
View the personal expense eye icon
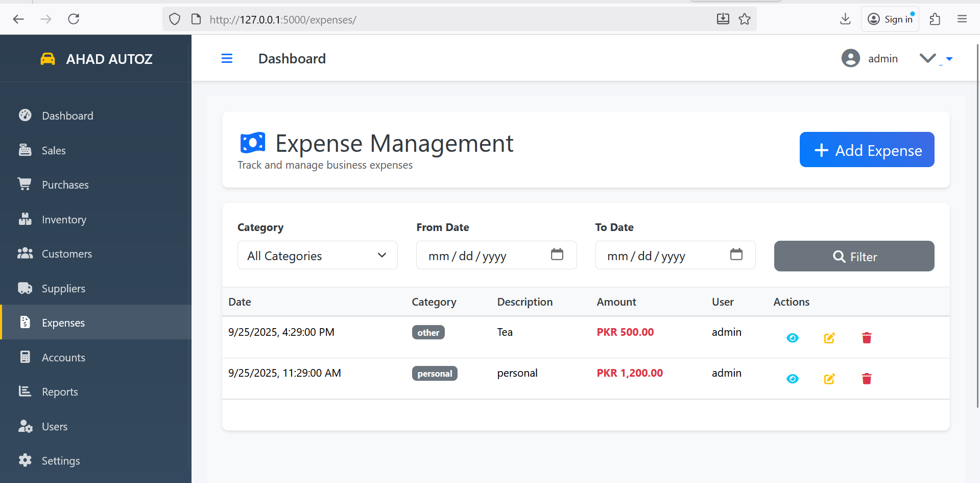point(792,379)
